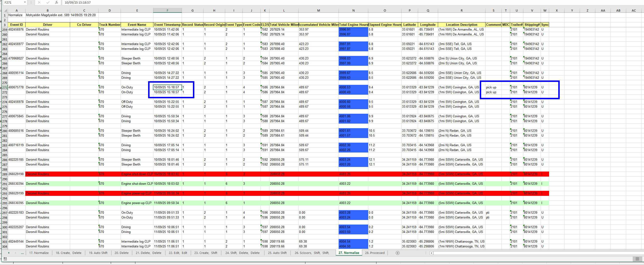The height and width of the screenshot is (265, 644).
Task: Click Engine power-up CLP in green row 295
Action: pyautogui.click(x=137, y=203)
